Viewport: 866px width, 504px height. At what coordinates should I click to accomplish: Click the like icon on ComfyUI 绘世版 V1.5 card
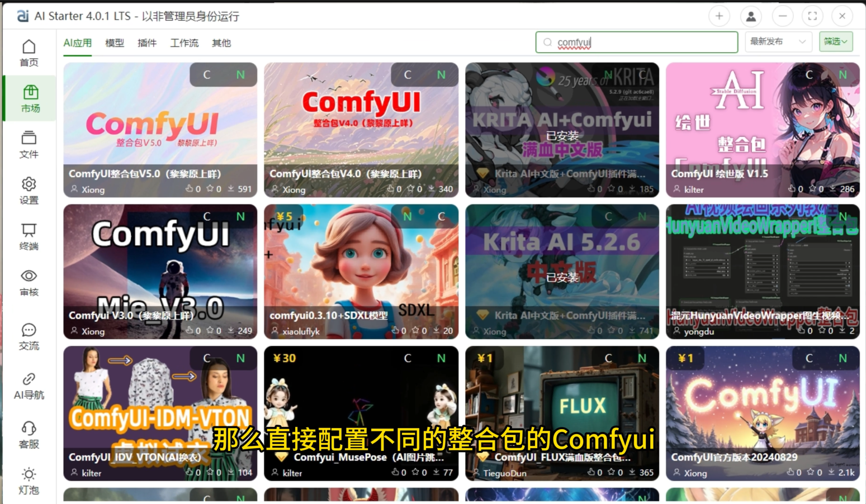[x=792, y=189]
